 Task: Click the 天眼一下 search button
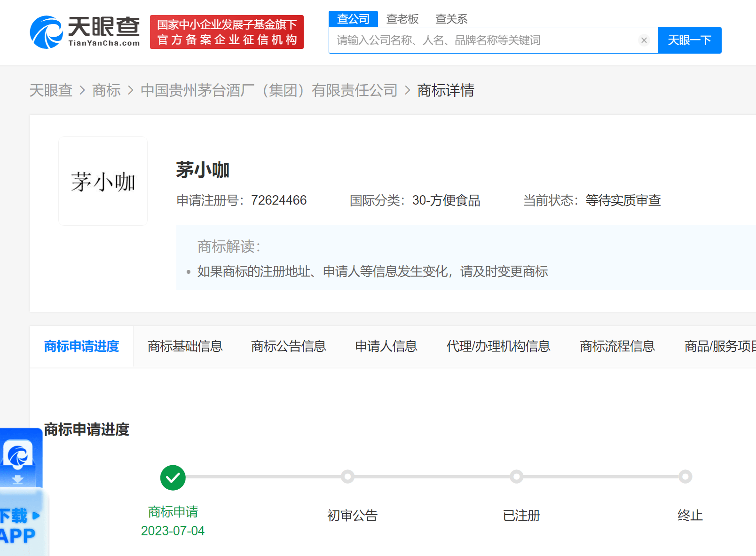(x=689, y=40)
